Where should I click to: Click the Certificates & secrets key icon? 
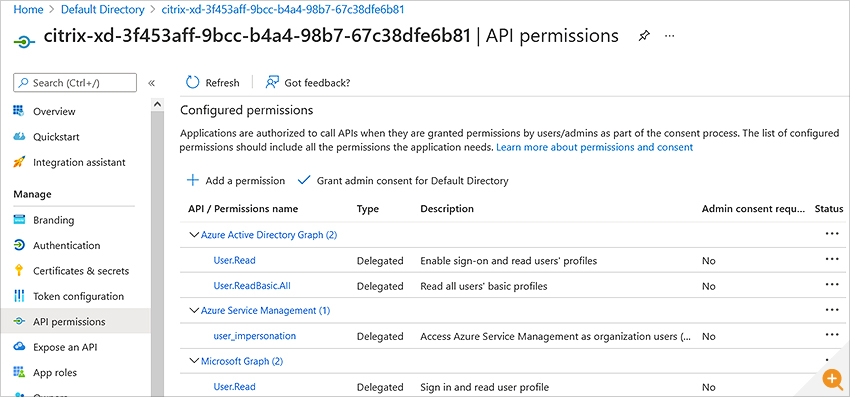click(x=19, y=270)
